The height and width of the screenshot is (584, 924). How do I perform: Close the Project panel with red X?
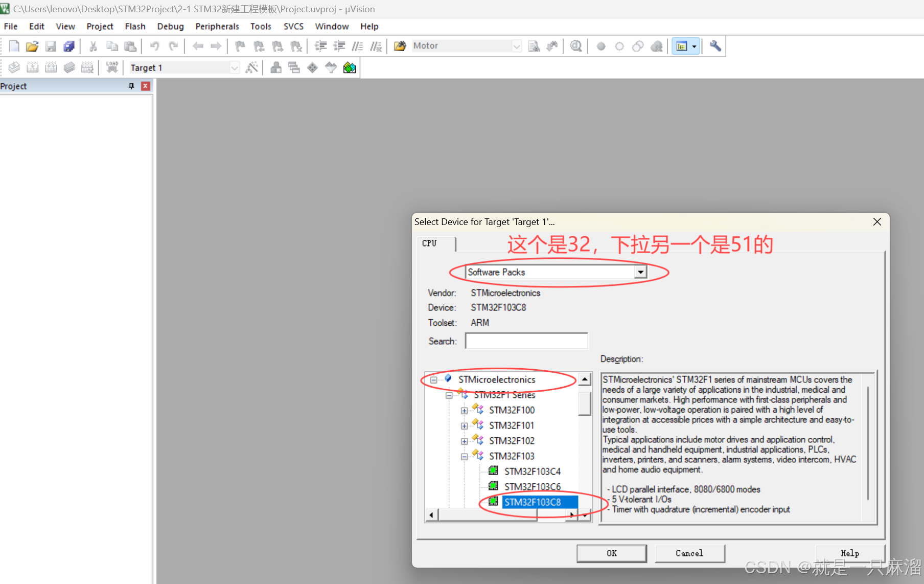(x=145, y=86)
